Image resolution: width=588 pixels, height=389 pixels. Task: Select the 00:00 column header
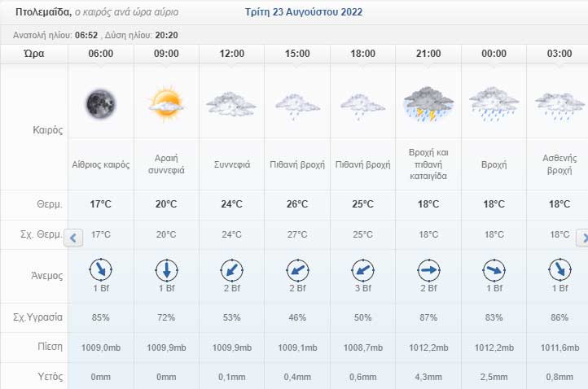[x=494, y=54]
